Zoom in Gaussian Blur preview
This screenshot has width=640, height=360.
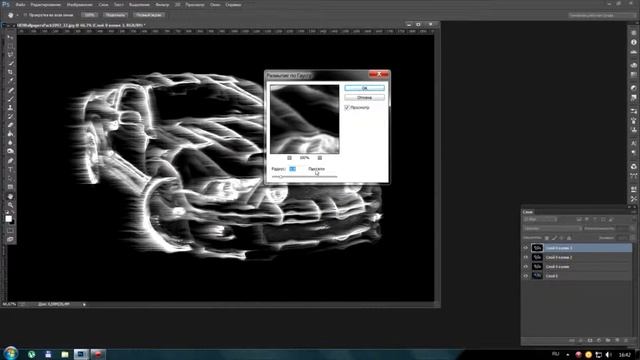pos(320,158)
